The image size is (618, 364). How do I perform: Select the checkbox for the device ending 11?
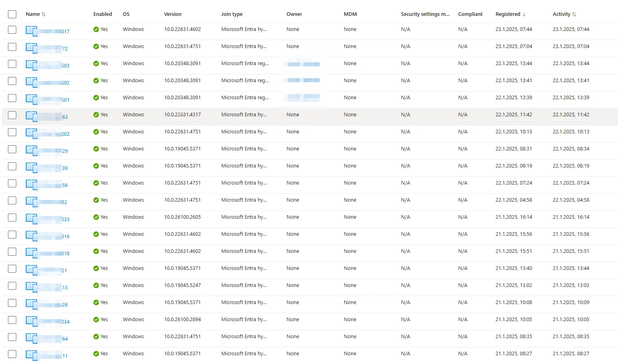pos(12,354)
